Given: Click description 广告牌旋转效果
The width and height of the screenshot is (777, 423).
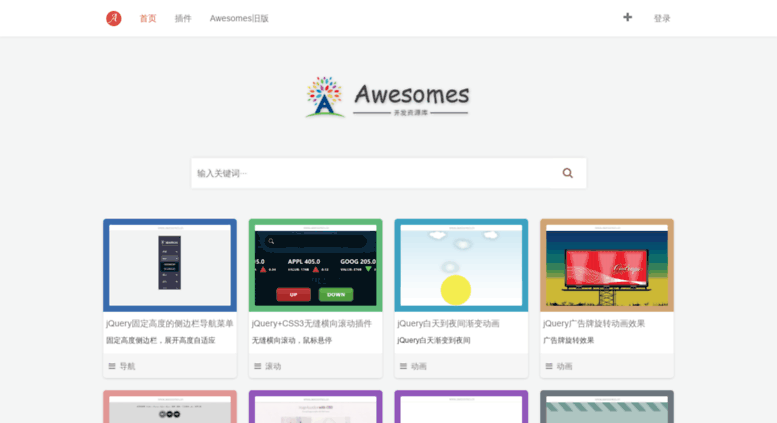Looking at the screenshot, I should coord(568,340).
